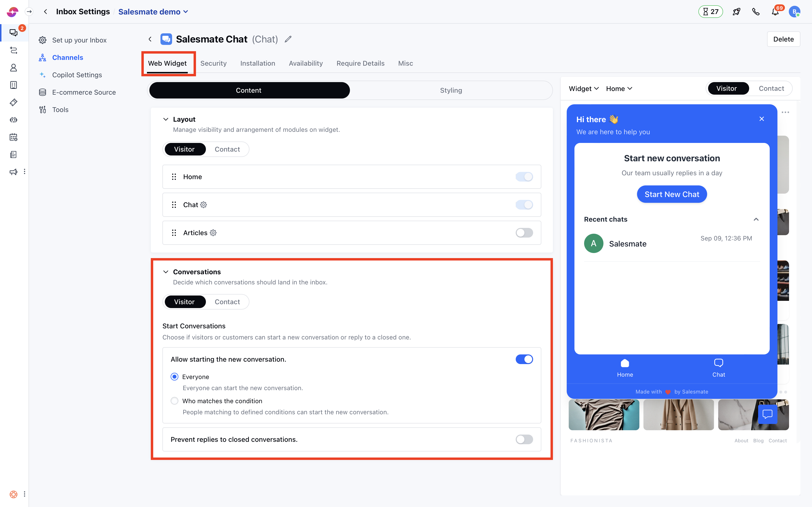This screenshot has width=812, height=507.
Task: Open the chat inbox with 2 unread
Action: coord(14,33)
